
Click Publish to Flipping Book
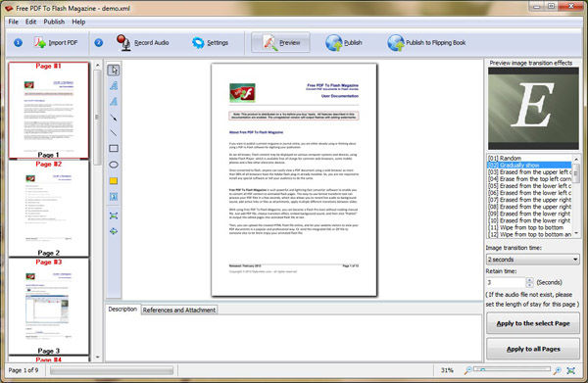(x=426, y=43)
